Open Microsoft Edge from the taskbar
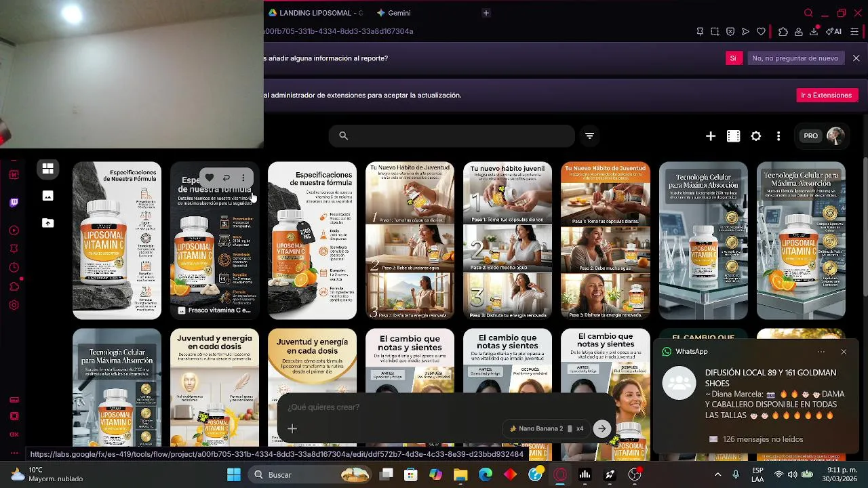Viewport: 868px width, 488px height. pyautogui.click(x=486, y=475)
